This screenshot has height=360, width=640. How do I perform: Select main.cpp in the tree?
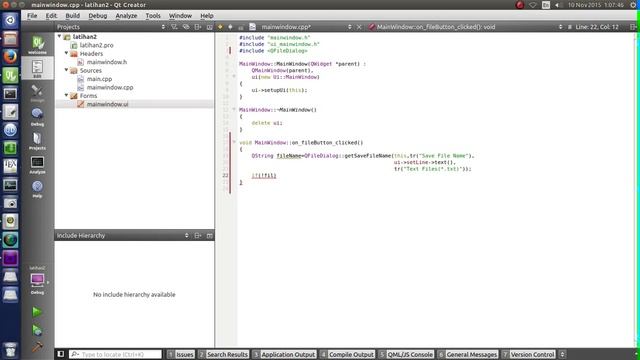click(99, 78)
